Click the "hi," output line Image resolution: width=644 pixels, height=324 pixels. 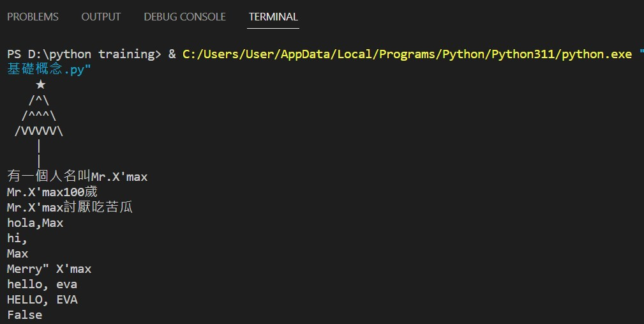[17, 238]
